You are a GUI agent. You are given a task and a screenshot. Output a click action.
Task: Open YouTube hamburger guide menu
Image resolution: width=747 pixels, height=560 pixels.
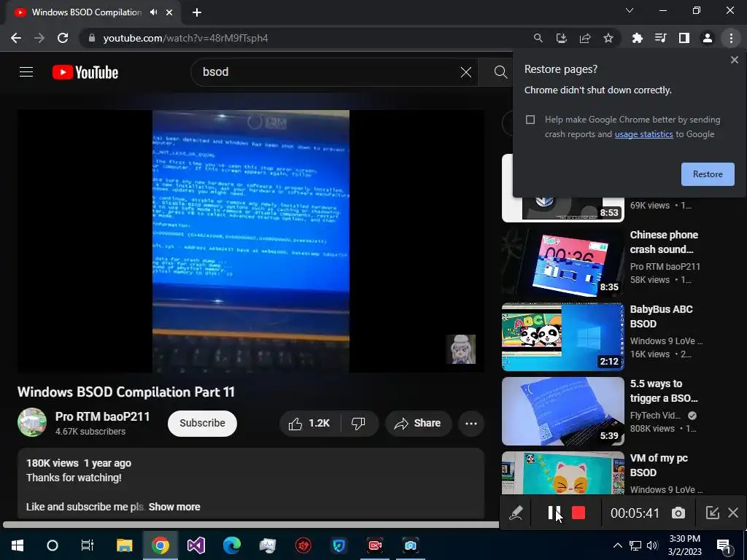coord(26,72)
